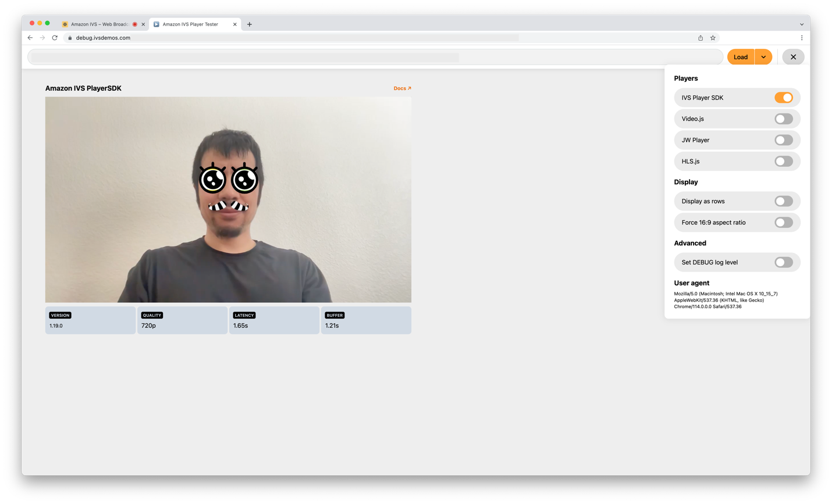The height and width of the screenshot is (504, 832).
Task: Disable the IVS Player SDK toggle
Action: 784,97
